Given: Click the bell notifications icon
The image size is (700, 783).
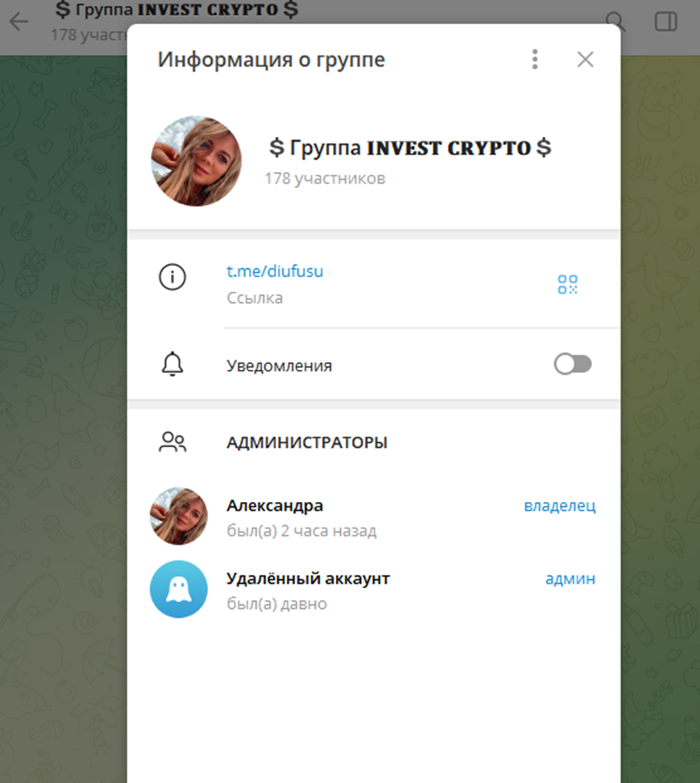Looking at the screenshot, I should coord(172,364).
